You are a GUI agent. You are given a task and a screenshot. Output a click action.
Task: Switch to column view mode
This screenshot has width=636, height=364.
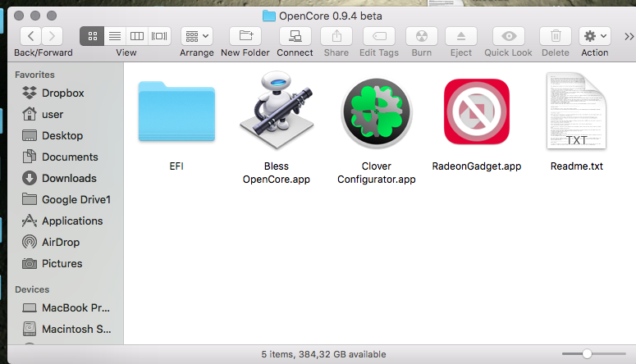[137, 36]
